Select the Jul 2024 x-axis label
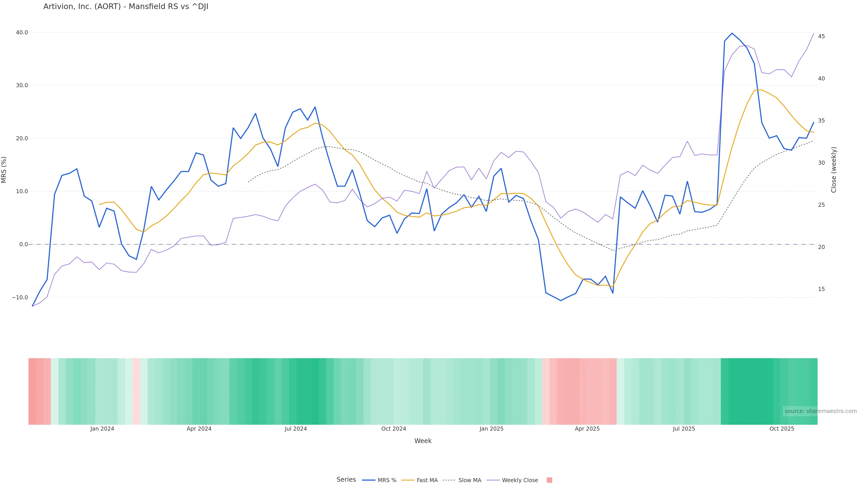 [295, 429]
